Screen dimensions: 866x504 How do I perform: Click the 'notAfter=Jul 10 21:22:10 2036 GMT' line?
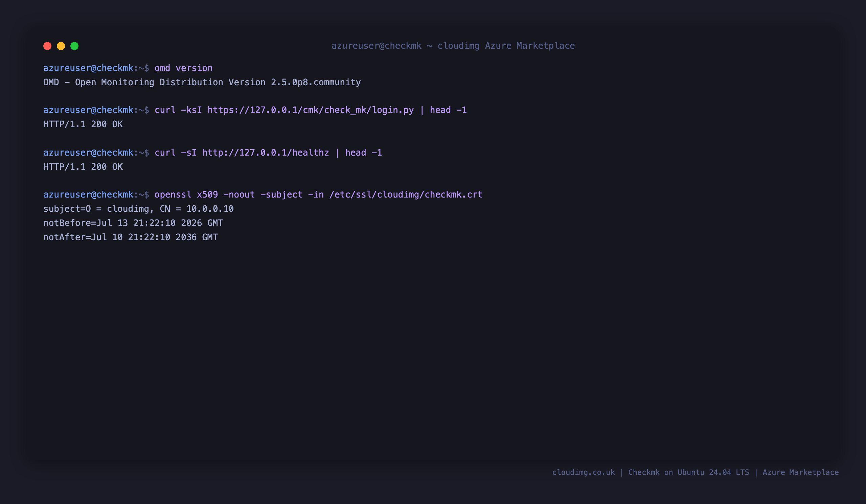click(x=131, y=237)
